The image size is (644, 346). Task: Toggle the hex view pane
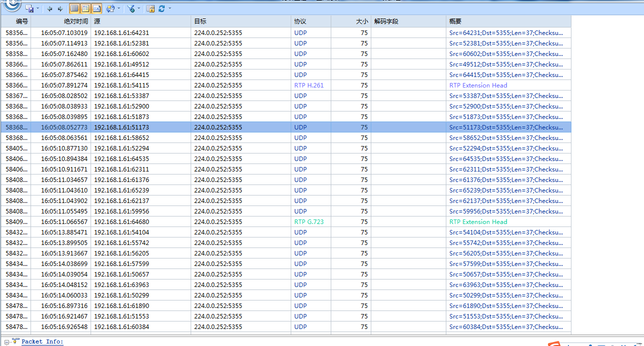[97, 8]
